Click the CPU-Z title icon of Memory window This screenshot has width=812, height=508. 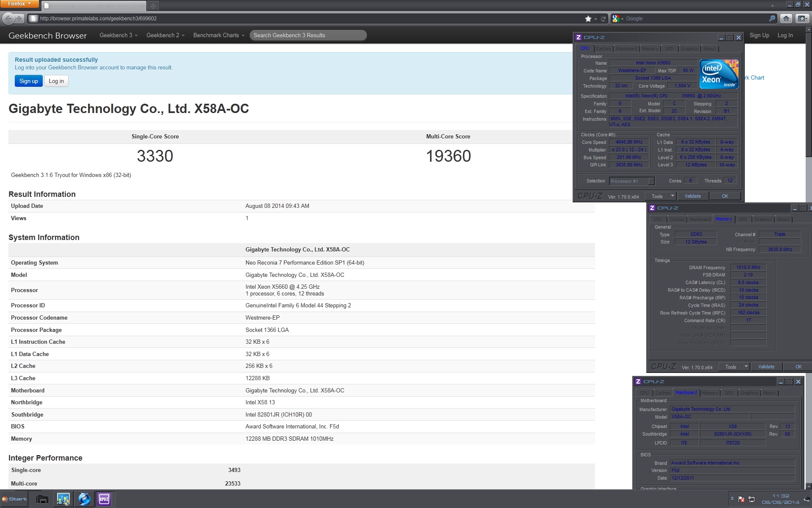coord(652,208)
